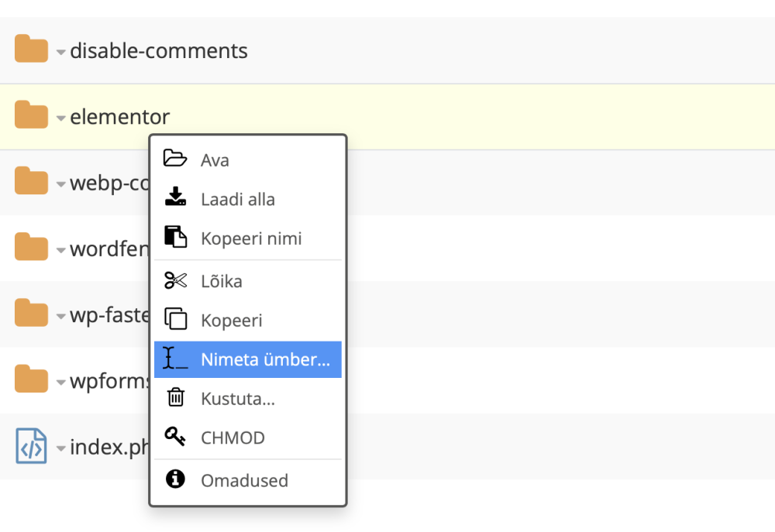Click the clipboard icon beside Kopeeri nimi
The height and width of the screenshot is (532, 775).
(176, 237)
